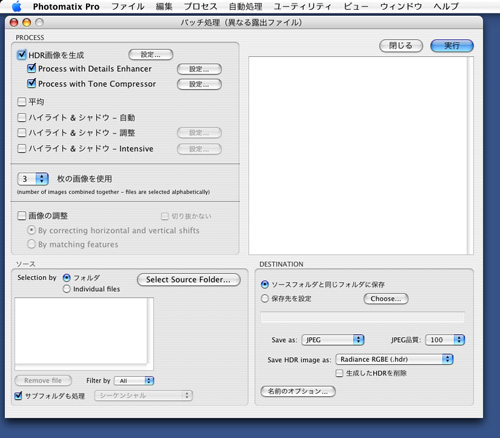Toggle サブフォルダも処理 checkbox
The width and height of the screenshot is (500, 438).
(18, 396)
